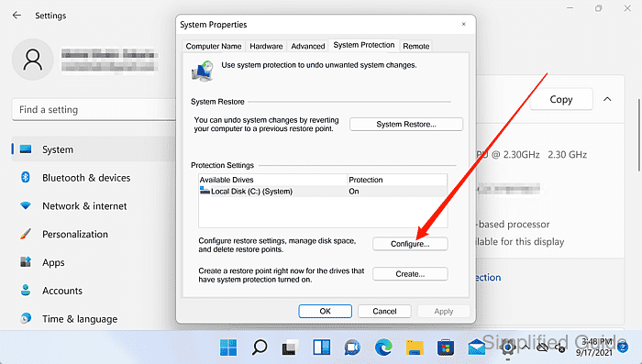This screenshot has height=364, width=642.
Task: Click the system protection shield icon
Action: (x=203, y=71)
